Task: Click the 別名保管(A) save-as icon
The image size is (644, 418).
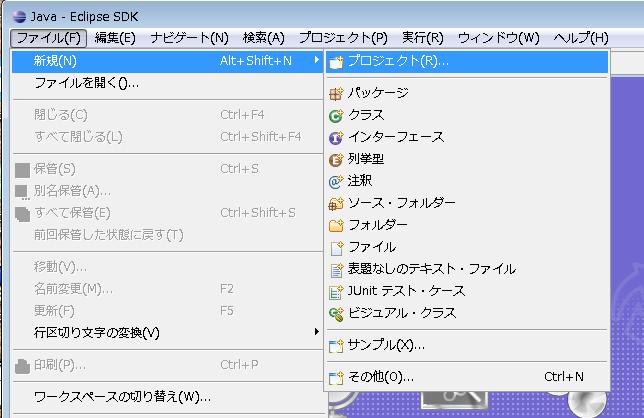Action: pos(22,192)
